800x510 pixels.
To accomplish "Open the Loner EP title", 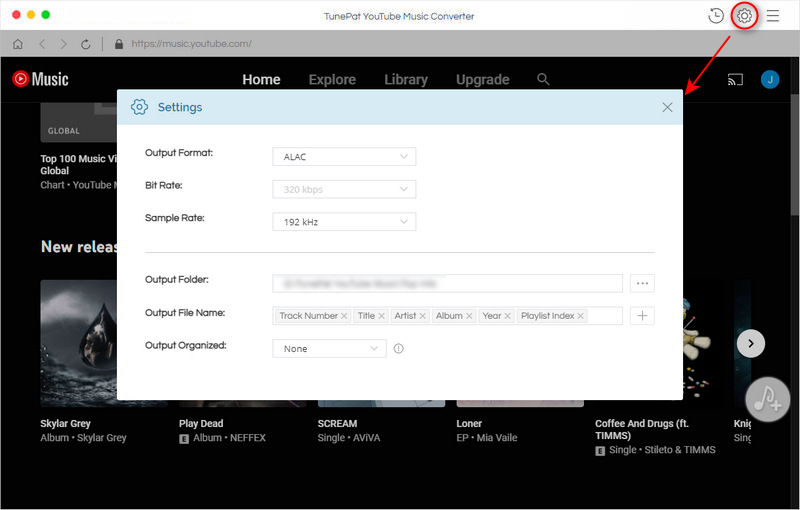I will (469, 423).
